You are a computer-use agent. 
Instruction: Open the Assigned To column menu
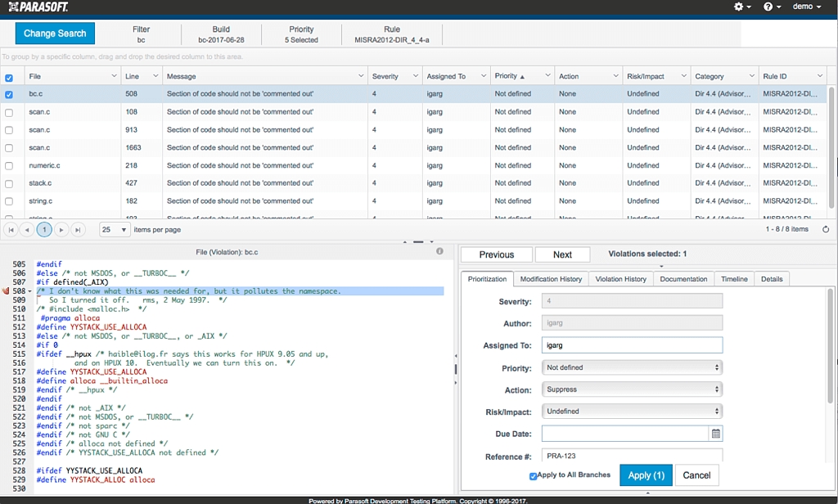(x=483, y=76)
